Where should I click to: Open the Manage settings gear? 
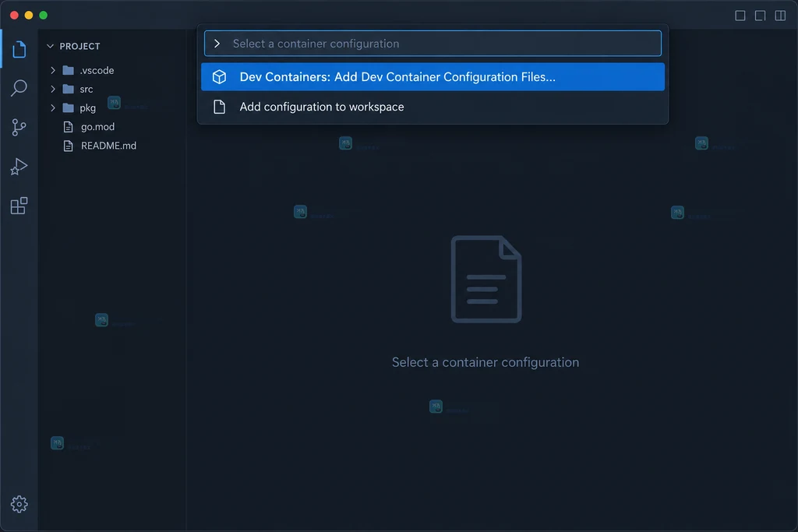coord(19,504)
